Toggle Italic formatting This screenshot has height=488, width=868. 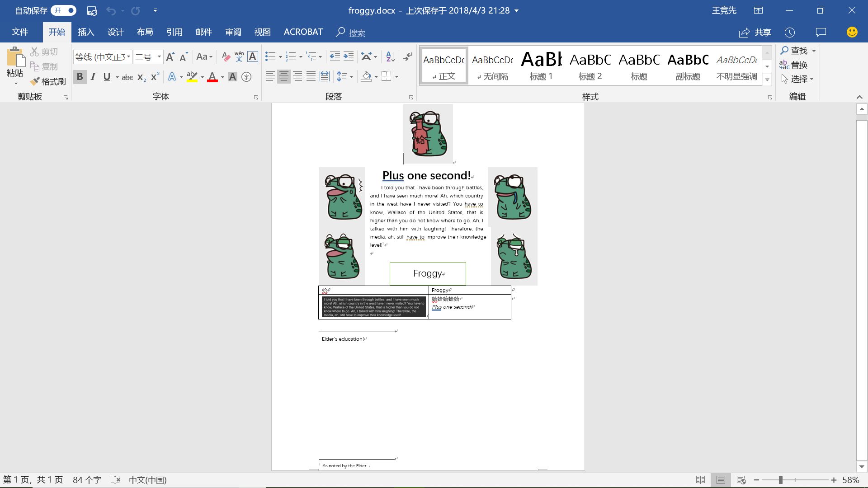coord(93,77)
